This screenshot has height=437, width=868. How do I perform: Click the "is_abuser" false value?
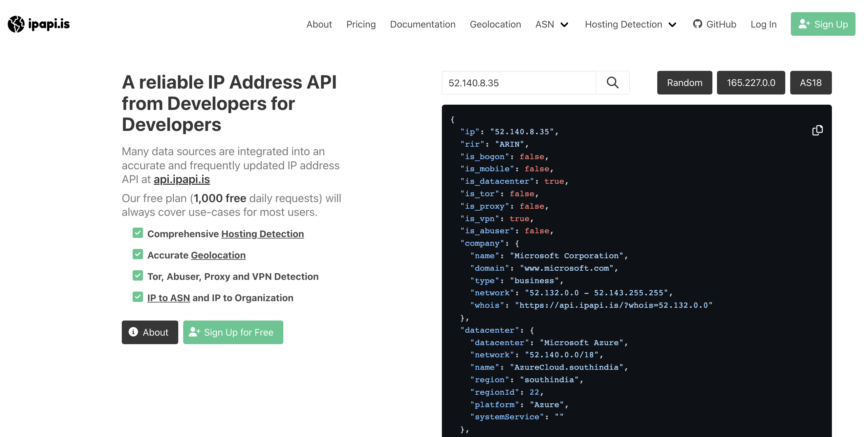pyautogui.click(x=536, y=231)
